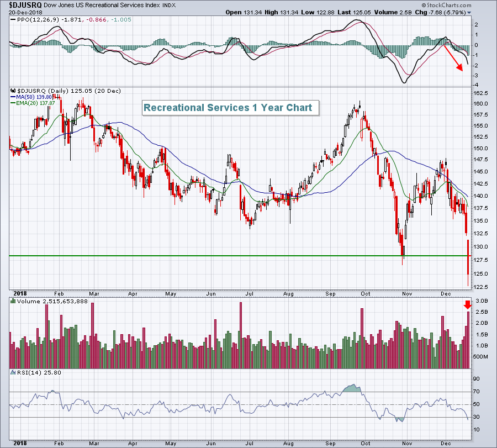Click the INDX exchange label
This screenshot has height=448, width=497.
click(169, 6)
